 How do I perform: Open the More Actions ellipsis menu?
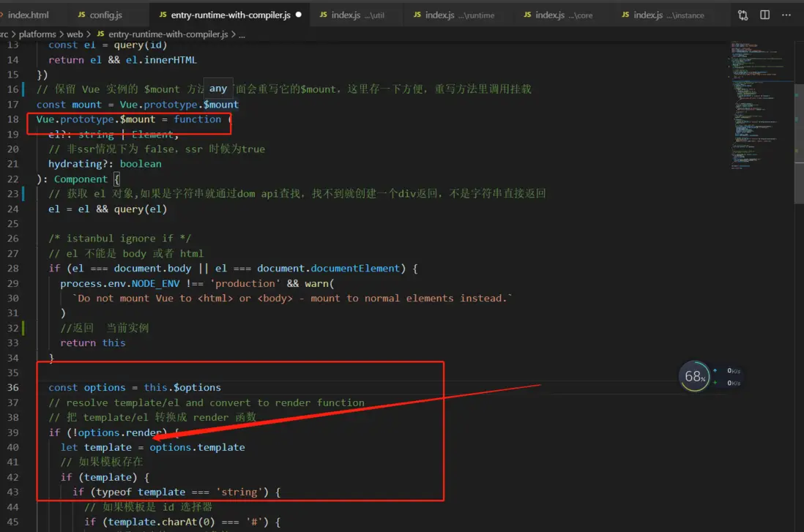[x=786, y=15]
